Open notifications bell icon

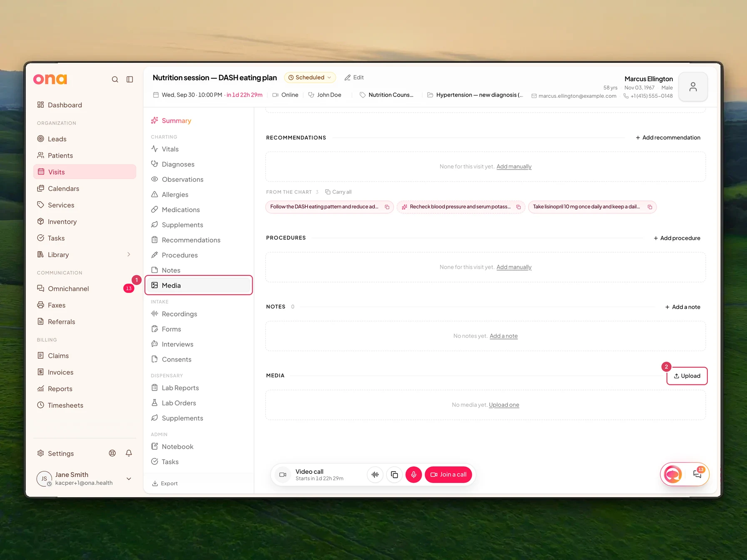129,453
